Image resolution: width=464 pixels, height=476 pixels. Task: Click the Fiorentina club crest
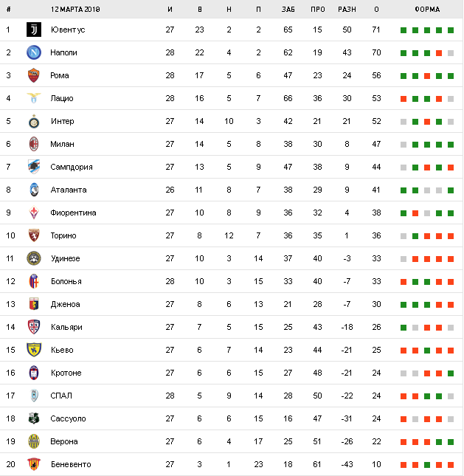click(34, 213)
